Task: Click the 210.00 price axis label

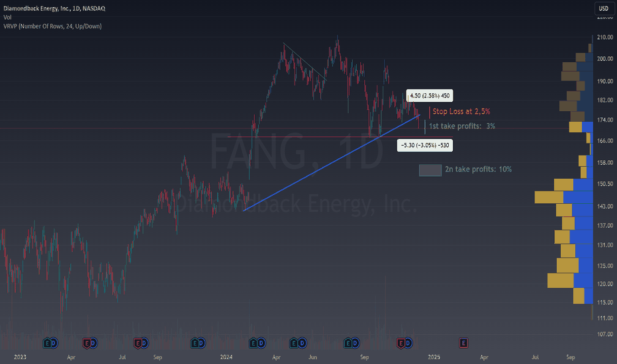Action: [x=603, y=38]
